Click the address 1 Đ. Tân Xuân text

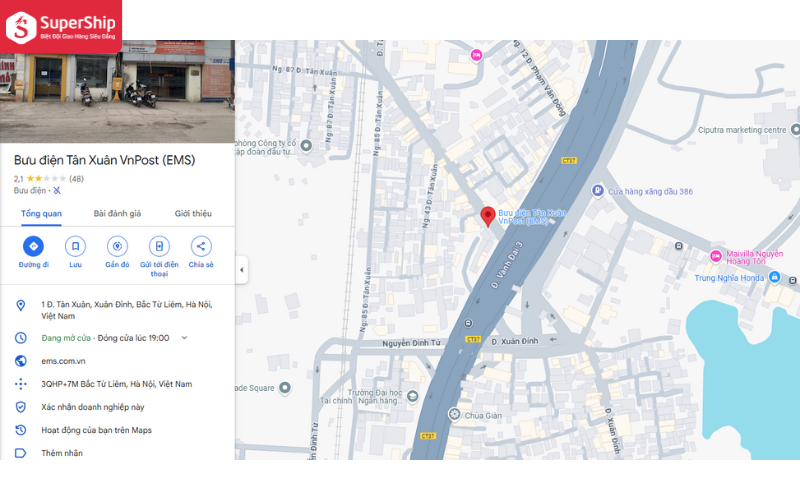coord(127,310)
